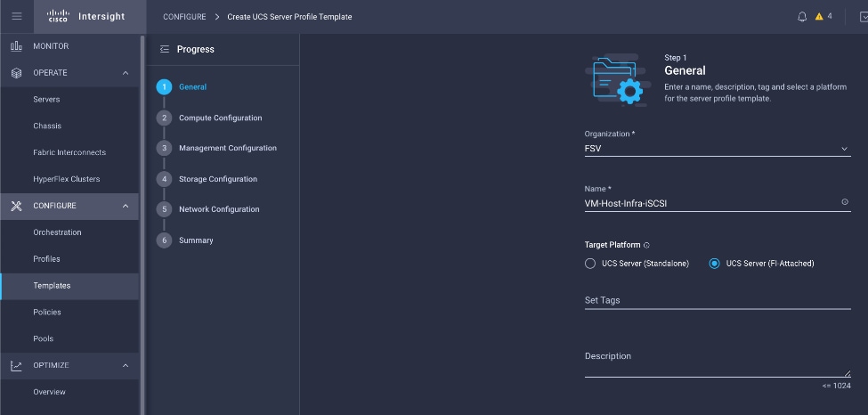Viewport: 868px width, 415px height.
Task: Click the Create UCS Server Profile Template title
Action: pyautogui.click(x=289, y=17)
